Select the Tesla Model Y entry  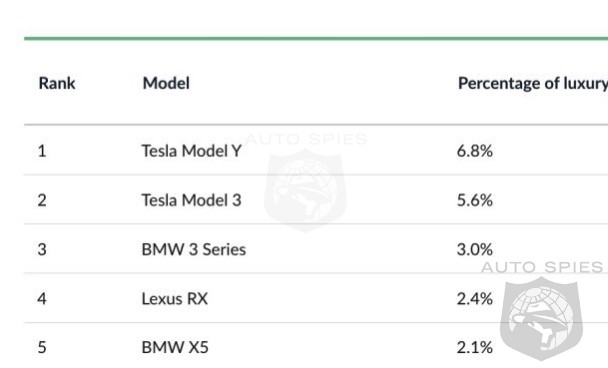(192, 151)
